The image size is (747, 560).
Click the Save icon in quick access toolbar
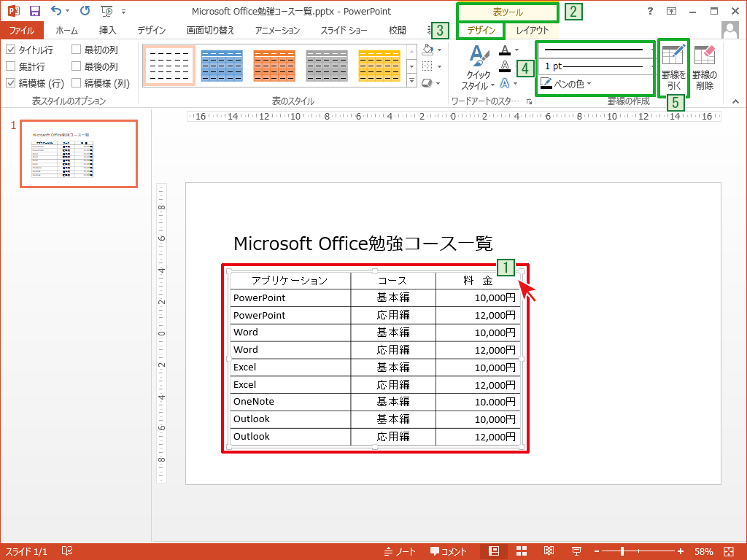34,12
